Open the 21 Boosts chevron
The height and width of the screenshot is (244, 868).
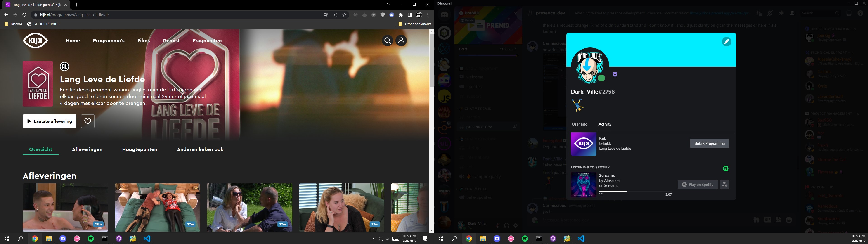pos(515,50)
